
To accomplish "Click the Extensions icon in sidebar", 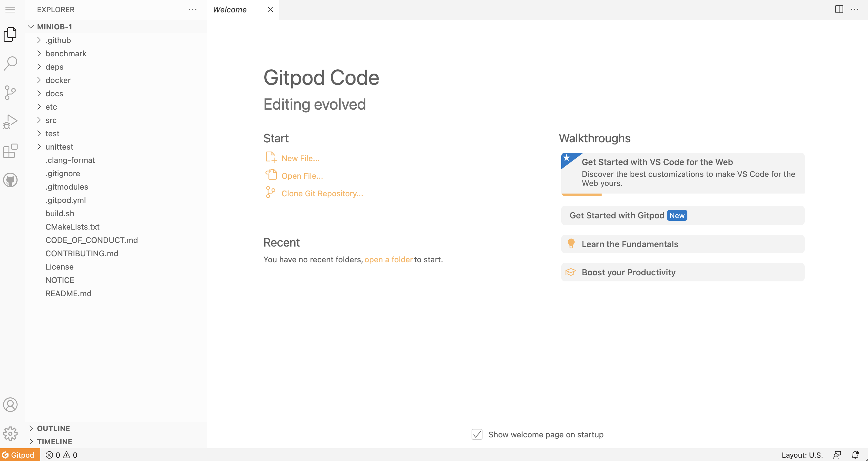I will (10, 151).
